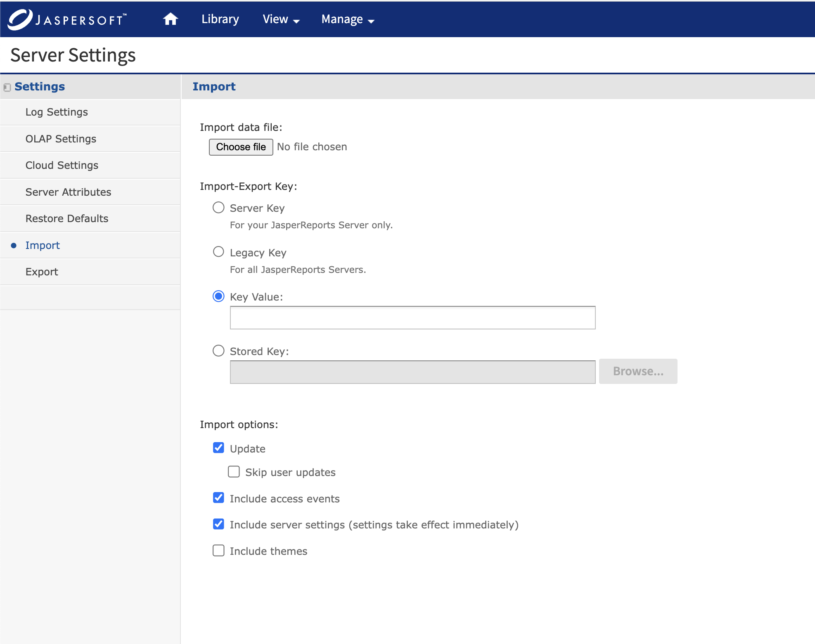815x644 pixels.
Task: Go to Cloud Settings
Action: (62, 165)
